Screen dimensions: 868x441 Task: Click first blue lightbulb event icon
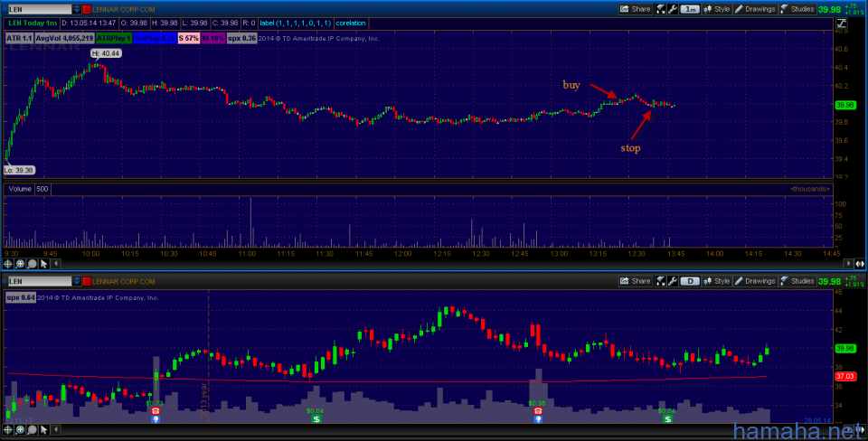click(x=156, y=419)
